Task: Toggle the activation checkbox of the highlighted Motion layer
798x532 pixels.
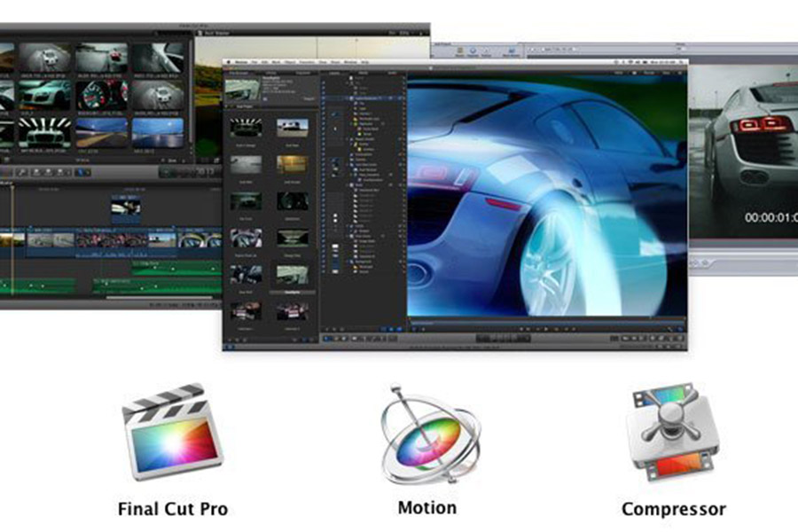Action: [346, 98]
